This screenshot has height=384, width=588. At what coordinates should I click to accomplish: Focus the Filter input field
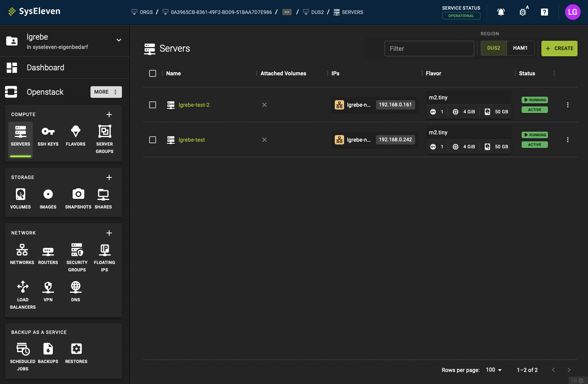429,49
